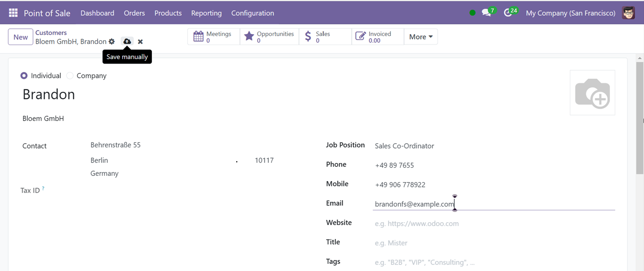Edit the Mobile field +49 906 778922
Screen dimensions: 644x271
pos(495,184)
